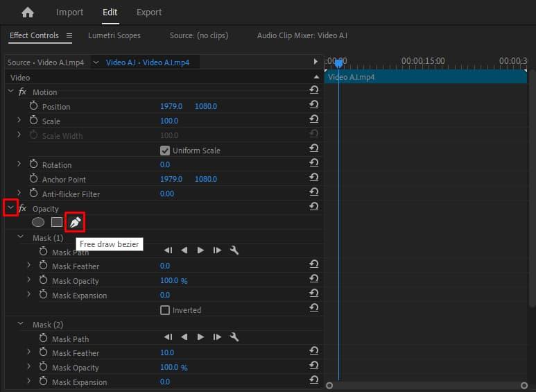Select the Source Video A.I.mp4 clip label

46,62
